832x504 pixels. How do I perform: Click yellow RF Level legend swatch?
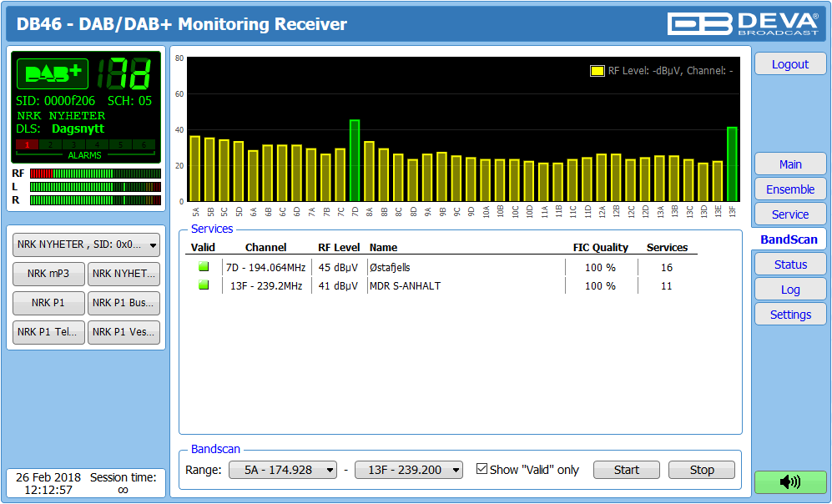597,71
